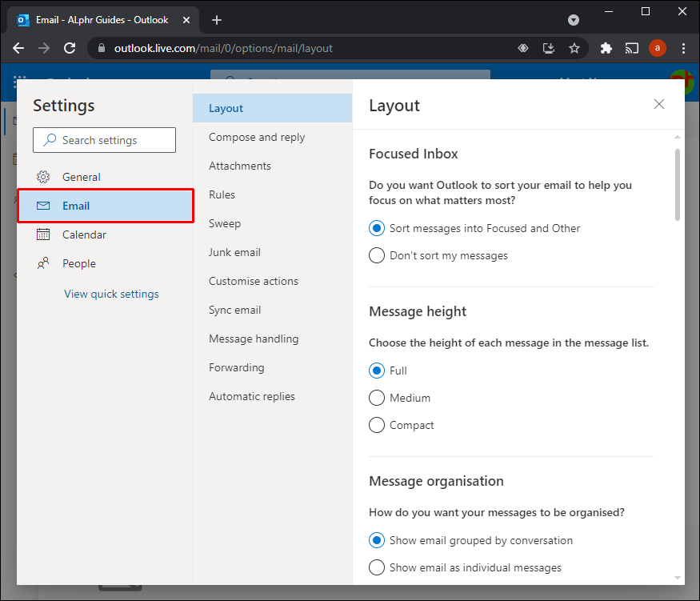Open the Chrome tab search dropdown arrow
700x601 pixels.
coord(574,20)
